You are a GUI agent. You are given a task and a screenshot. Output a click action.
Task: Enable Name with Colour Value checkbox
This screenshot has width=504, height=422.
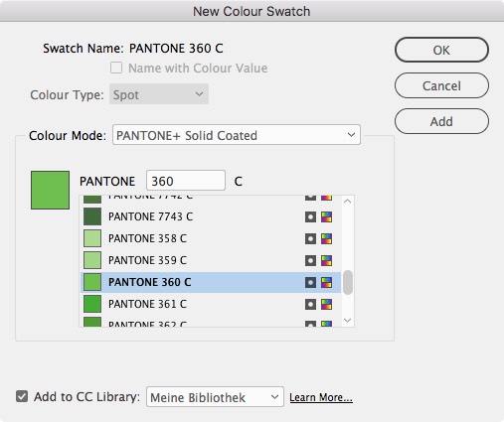tap(116, 68)
